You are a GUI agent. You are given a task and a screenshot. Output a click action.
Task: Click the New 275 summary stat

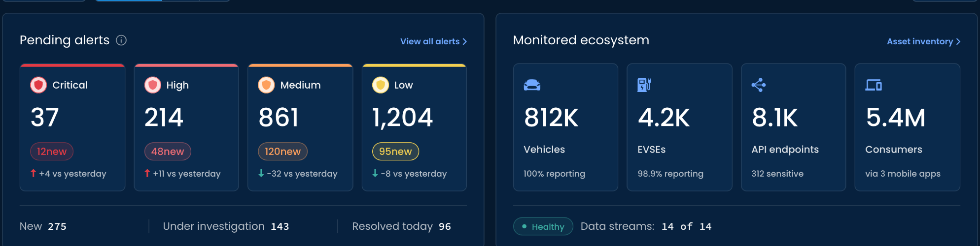point(43,226)
